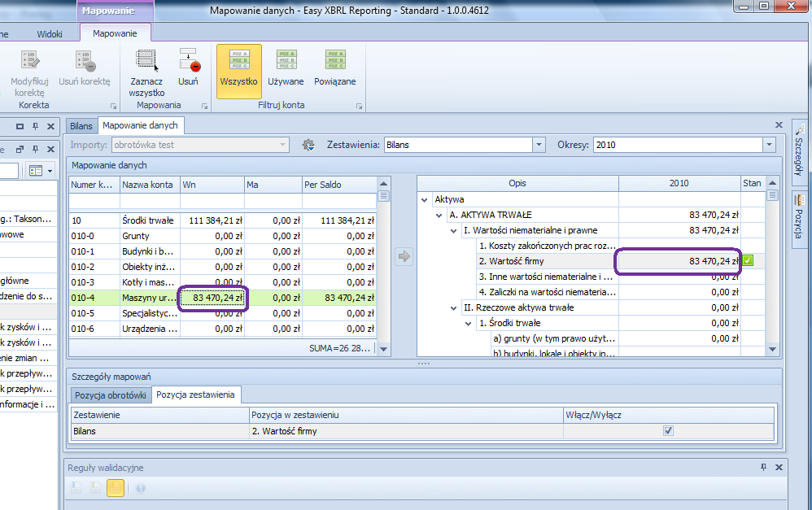The height and width of the screenshot is (510, 812).
Task: Click the Opis column header
Action: coord(517,183)
